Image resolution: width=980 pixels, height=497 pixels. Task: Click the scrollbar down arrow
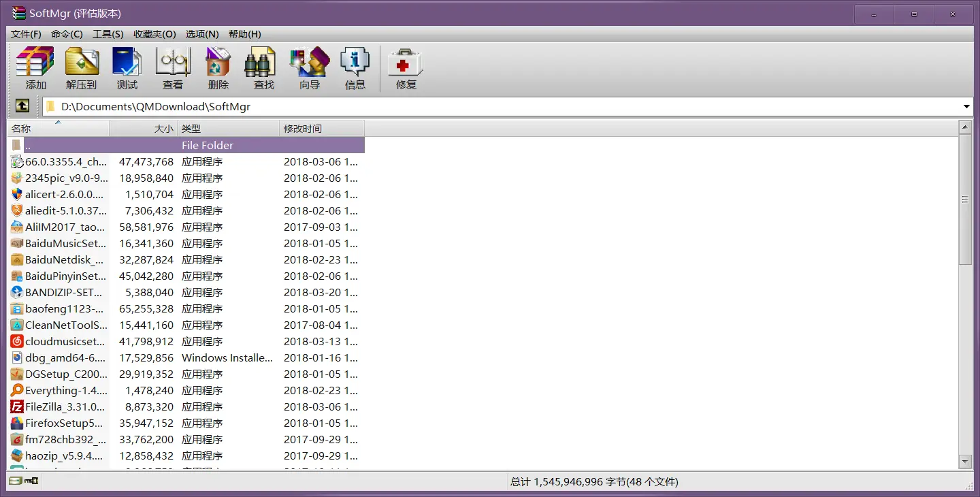(965, 462)
